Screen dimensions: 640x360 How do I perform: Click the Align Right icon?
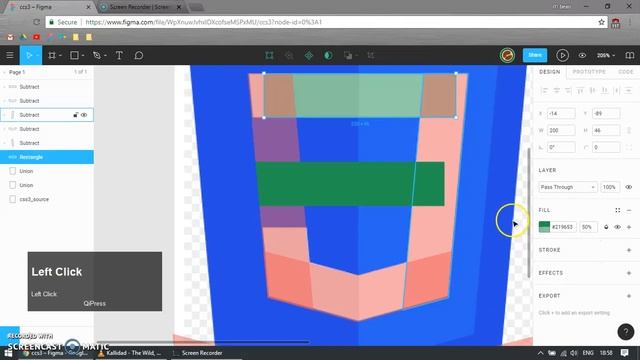click(568, 90)
